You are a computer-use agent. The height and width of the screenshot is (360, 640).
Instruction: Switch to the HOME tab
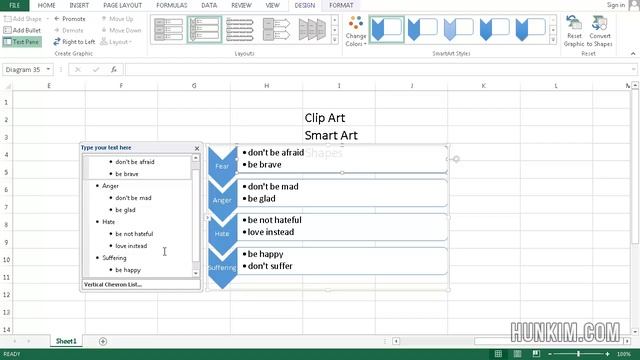tap(47, 5)
